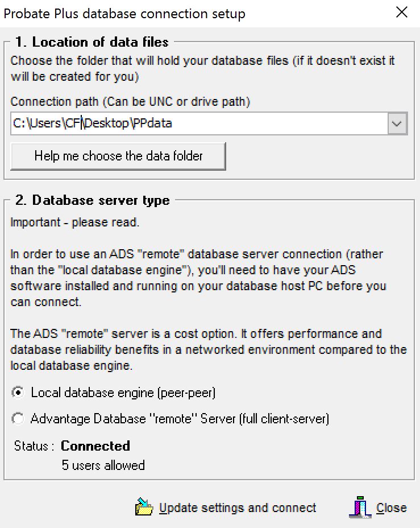Click the folder icon beside Update settings
This screenshot has width=420, height=528.
(144, 507)
